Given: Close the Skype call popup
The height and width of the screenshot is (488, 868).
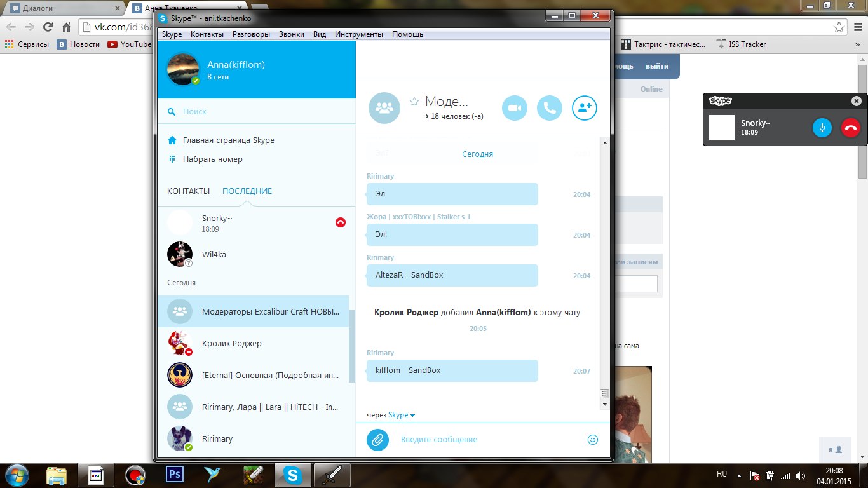Looking at the screenshot, I should [856, 101].
